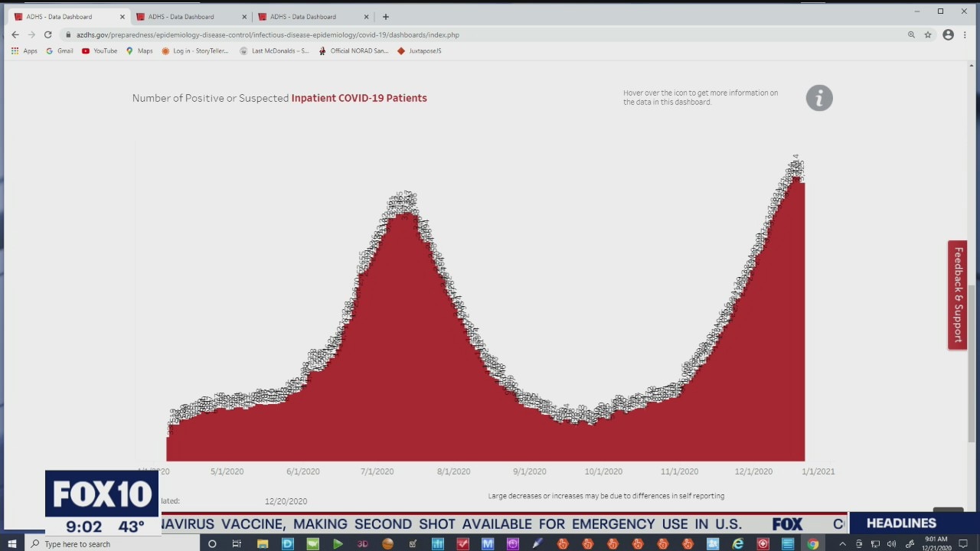Adjust volume via the speaker tray icon

[891, 543]
